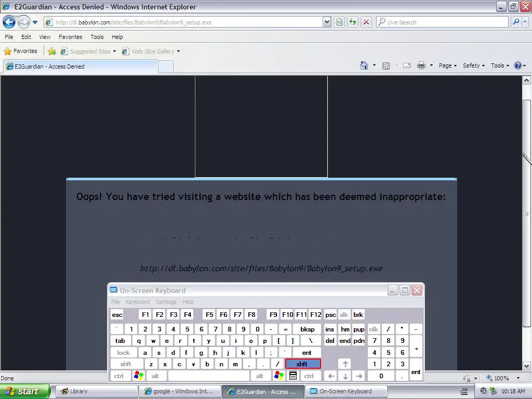Click the browser Forward arrow button
The width and height of the screenshot is (532, 399).
click(x=23, y=22)
